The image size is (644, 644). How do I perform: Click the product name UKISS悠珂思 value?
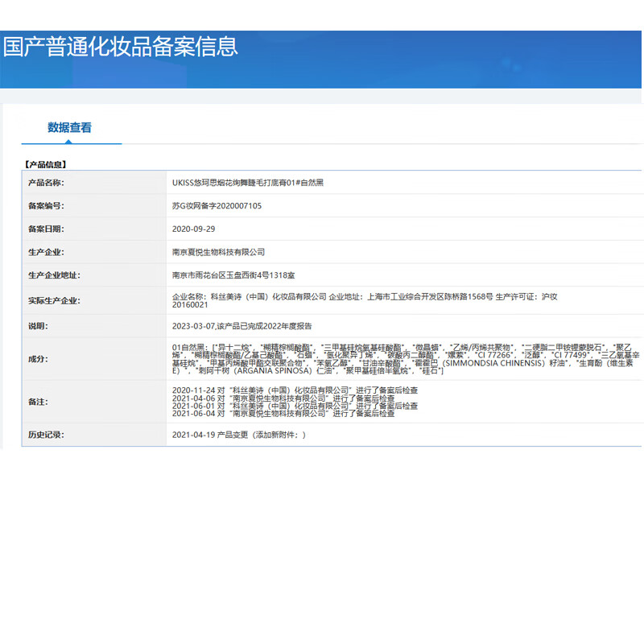click(248, 183)
